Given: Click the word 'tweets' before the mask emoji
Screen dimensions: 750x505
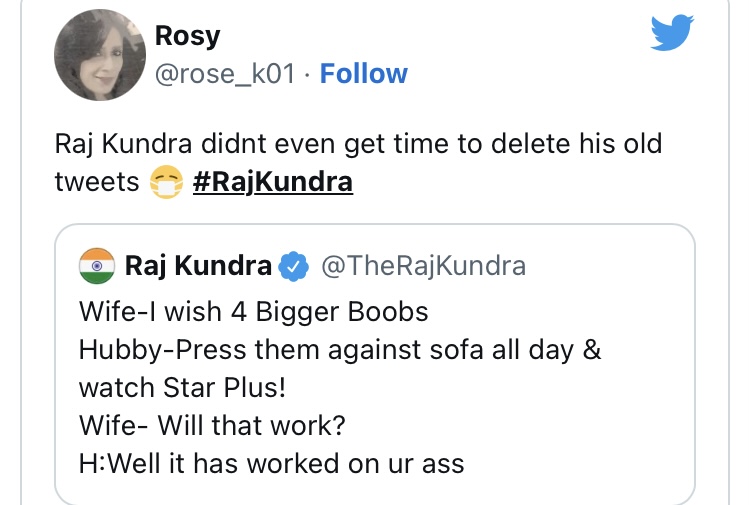Looking at the screenshot, I should pos(95,184).
